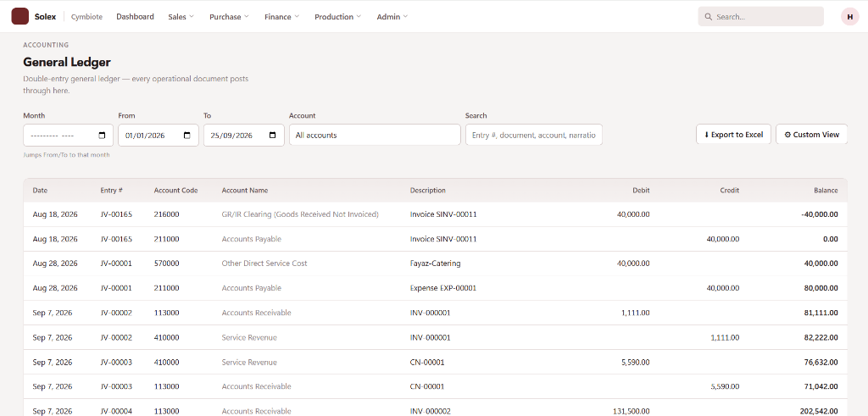Click the 202,542.00 balance value
The width and height of the screenshot is (868, 416).
(820, 411)
